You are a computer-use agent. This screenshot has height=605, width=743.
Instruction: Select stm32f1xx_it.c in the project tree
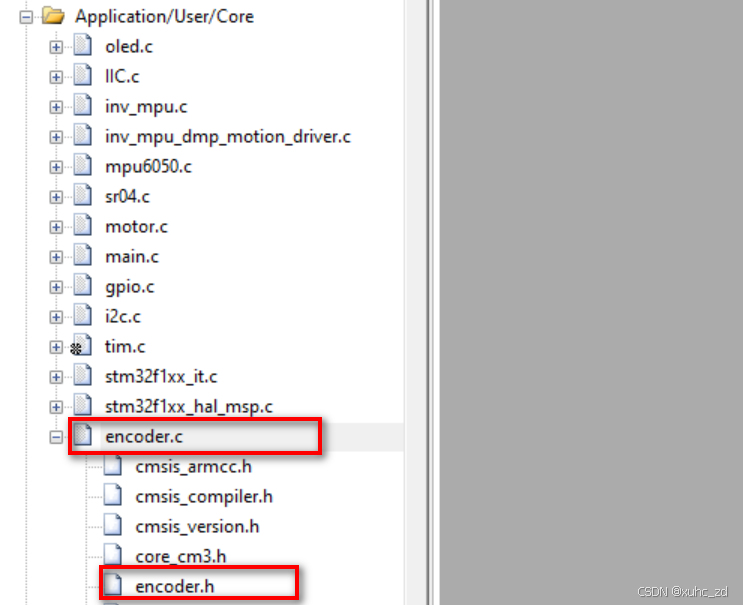161,377
